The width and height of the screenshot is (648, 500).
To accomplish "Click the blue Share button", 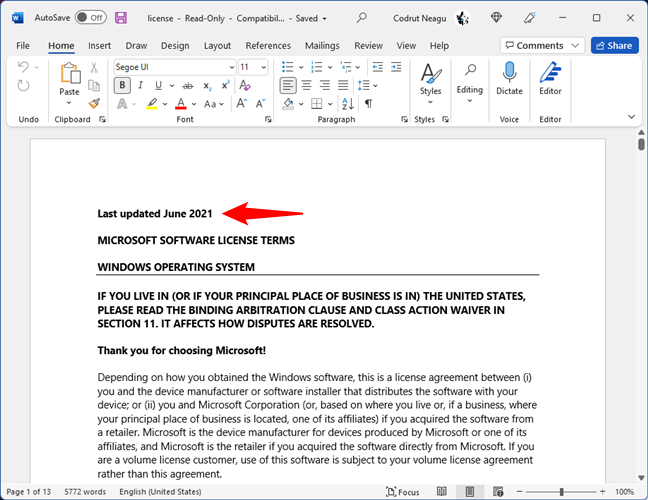I will point(615,45).
